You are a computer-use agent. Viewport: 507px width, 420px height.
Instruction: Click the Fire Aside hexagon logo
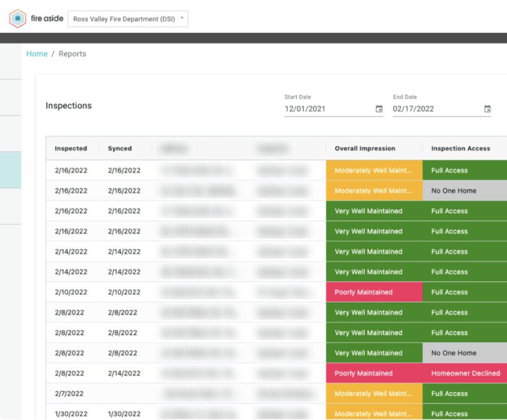tap(18, 18)
